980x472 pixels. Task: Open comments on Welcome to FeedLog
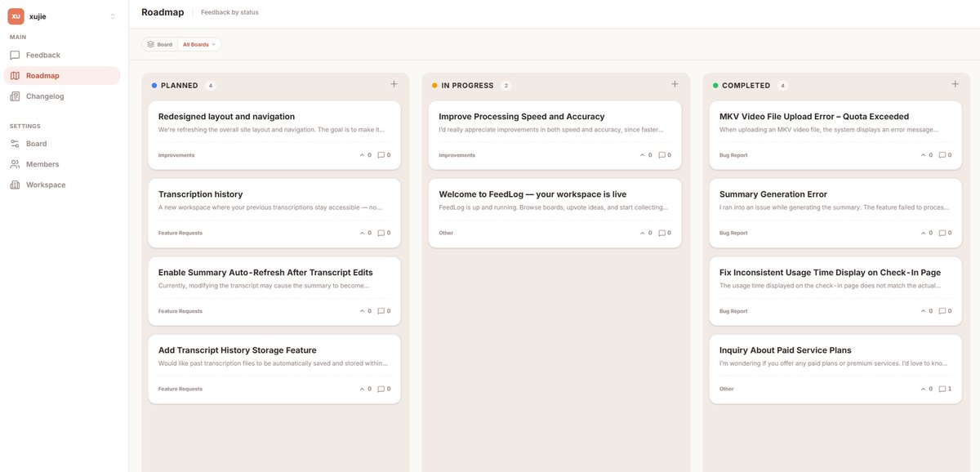point(665,233)
